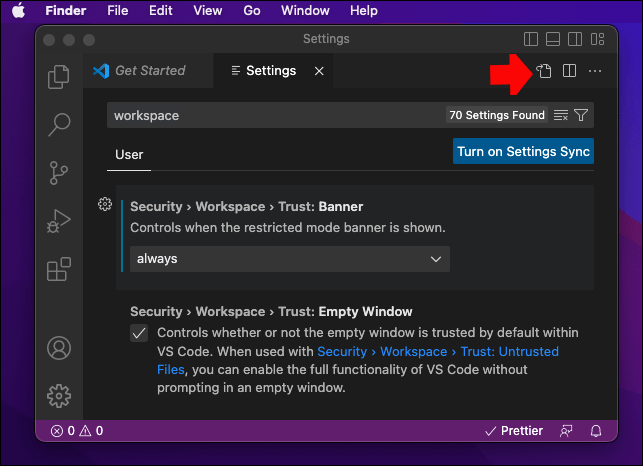Open the Explorer view in activity bar
The height and width of the screenshot is (466, 643).
[59, 76]
